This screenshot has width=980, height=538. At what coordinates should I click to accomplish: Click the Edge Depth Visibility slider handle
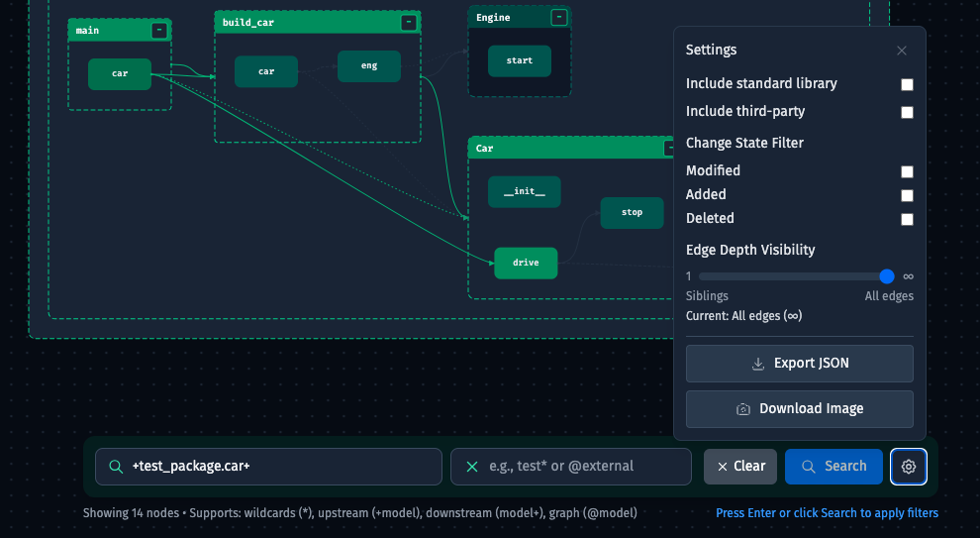click(x=886, y=276)
